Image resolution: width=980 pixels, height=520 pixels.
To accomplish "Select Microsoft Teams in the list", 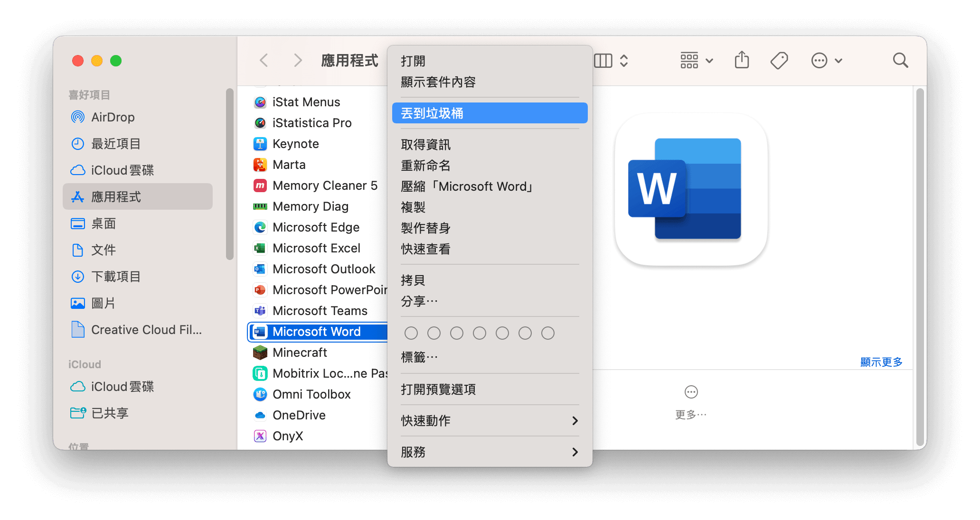I will [318, 311].
